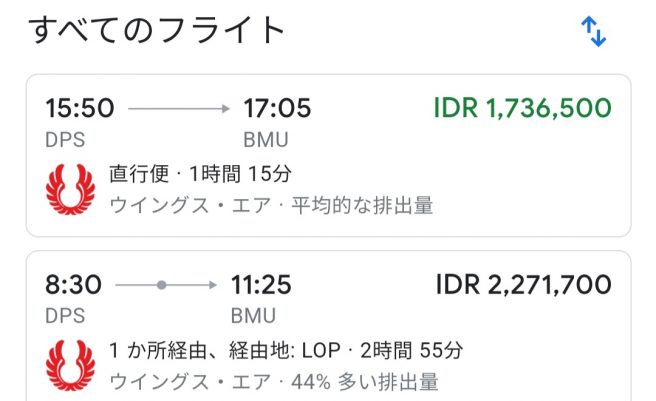The image size is (656, 401).
Task: Click the 平均的な排出量 emissions label
Action: (x=362, y=206)
